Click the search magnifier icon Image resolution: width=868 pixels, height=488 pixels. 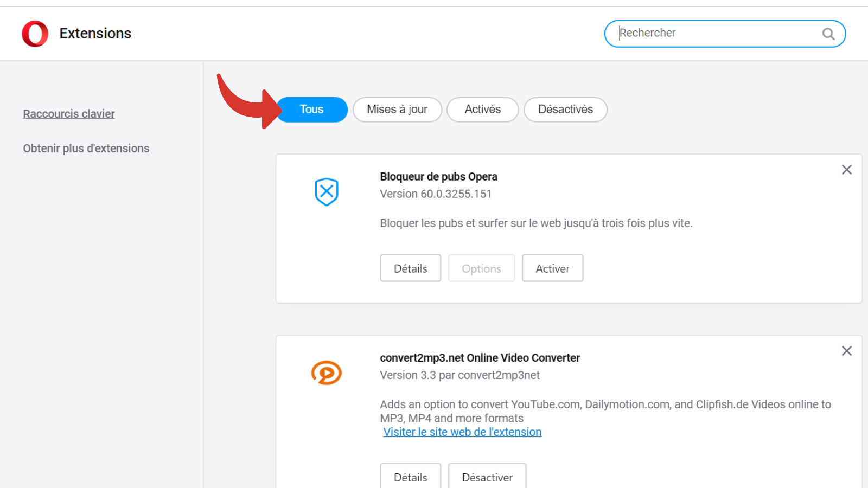[828, 34]
